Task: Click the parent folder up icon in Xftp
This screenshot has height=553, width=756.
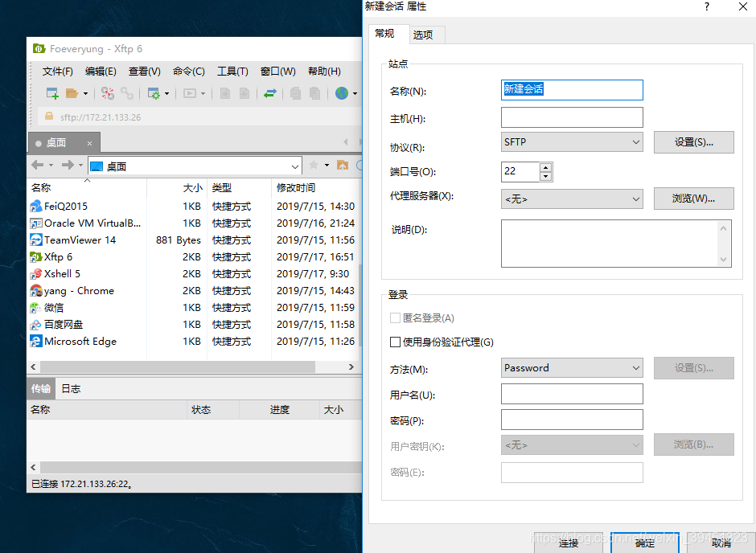Action: coord(343,166)
